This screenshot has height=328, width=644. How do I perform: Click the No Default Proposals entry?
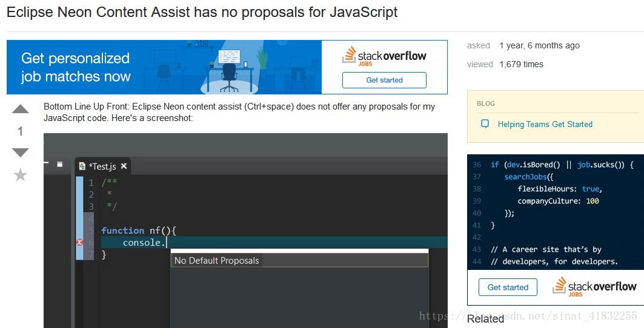(299, 261)
